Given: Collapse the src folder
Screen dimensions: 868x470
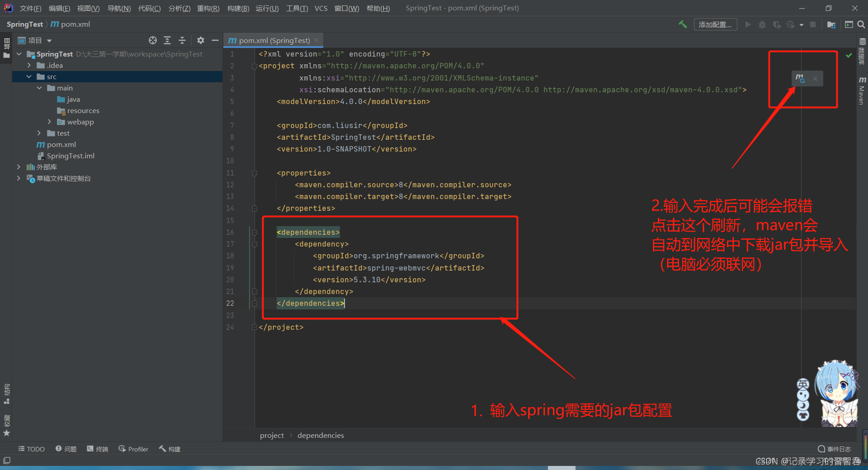Looking at the screenshot, I should pyautogui.click(x=29, y=76).
